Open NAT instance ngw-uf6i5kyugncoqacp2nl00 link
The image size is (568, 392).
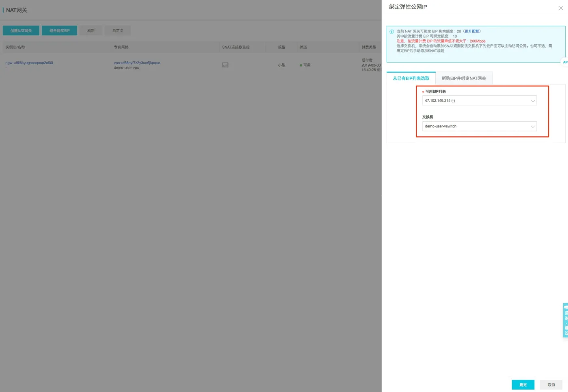29,63
